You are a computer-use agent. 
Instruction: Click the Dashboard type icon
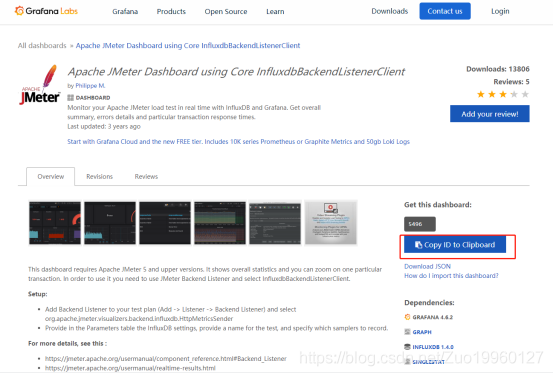(71, 98)
